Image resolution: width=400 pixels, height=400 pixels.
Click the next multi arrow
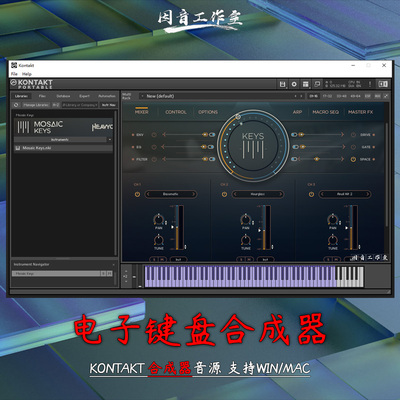[x=301, y=96]
